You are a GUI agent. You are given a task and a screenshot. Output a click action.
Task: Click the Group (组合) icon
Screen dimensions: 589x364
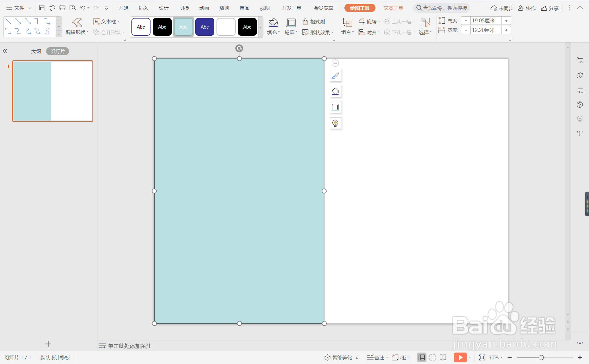(x=347, y=22)
